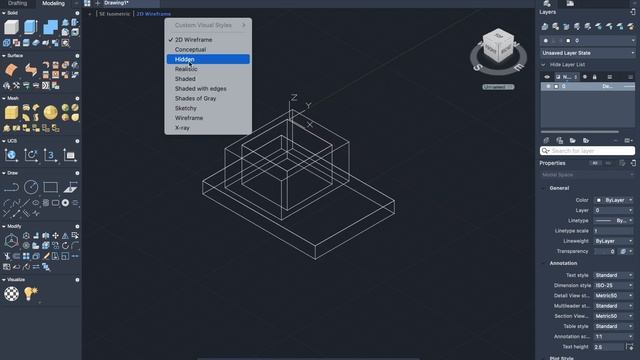Open the Text style Standard dropdown

pos(614,276)
